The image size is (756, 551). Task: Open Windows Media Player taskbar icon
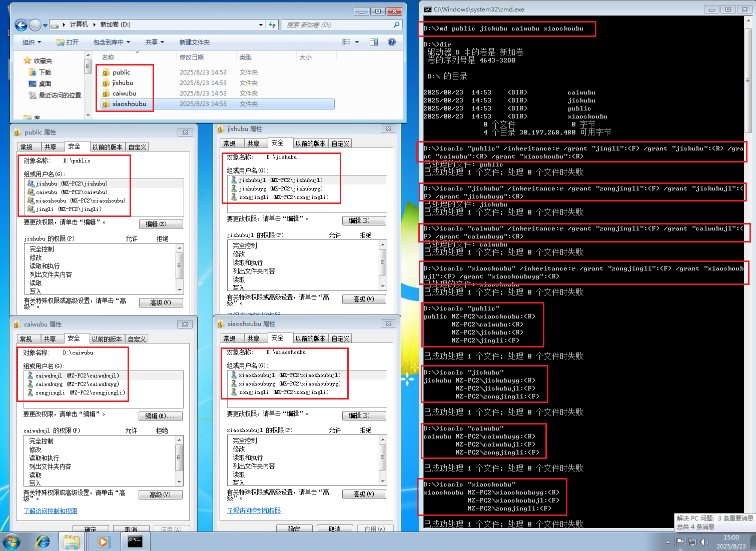[x=103, y=541]
